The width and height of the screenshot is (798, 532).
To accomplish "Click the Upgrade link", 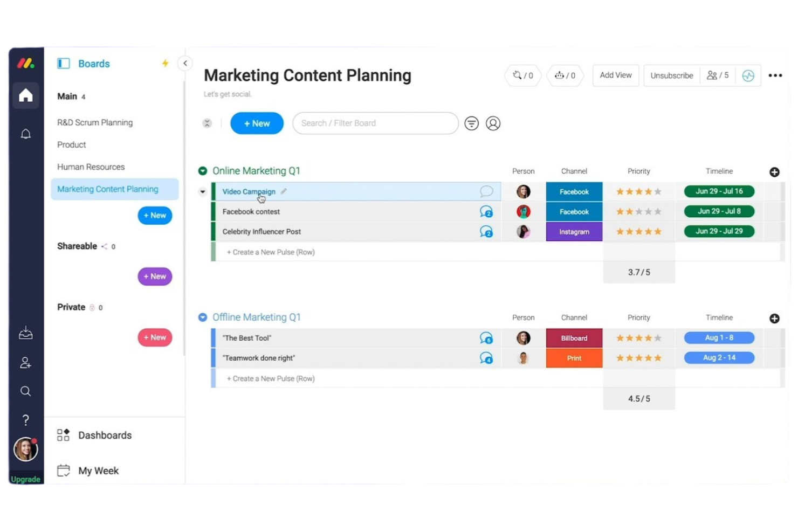I will (x=25, y=479).
